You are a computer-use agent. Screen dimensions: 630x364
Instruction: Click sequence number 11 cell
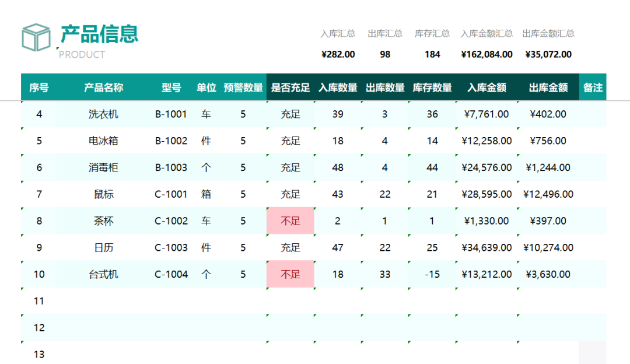(x=39, y=301)
